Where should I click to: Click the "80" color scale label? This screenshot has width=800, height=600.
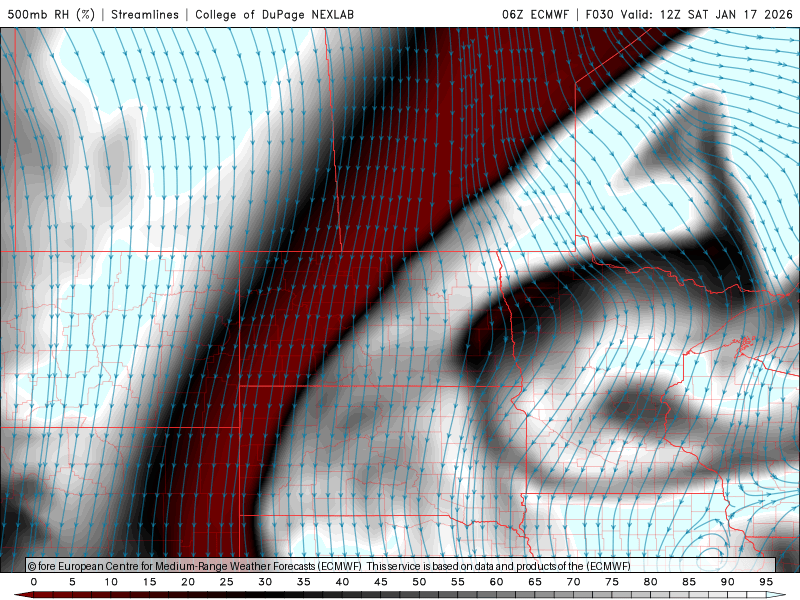pos(650,582)
